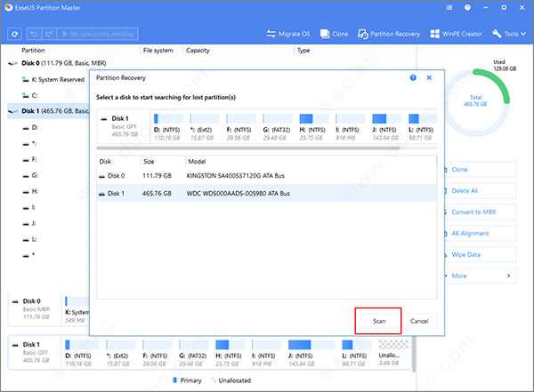The width and height of the screenshot is (534, 392).
Task: Select L: partition in tree
Action: pos(30,239)
